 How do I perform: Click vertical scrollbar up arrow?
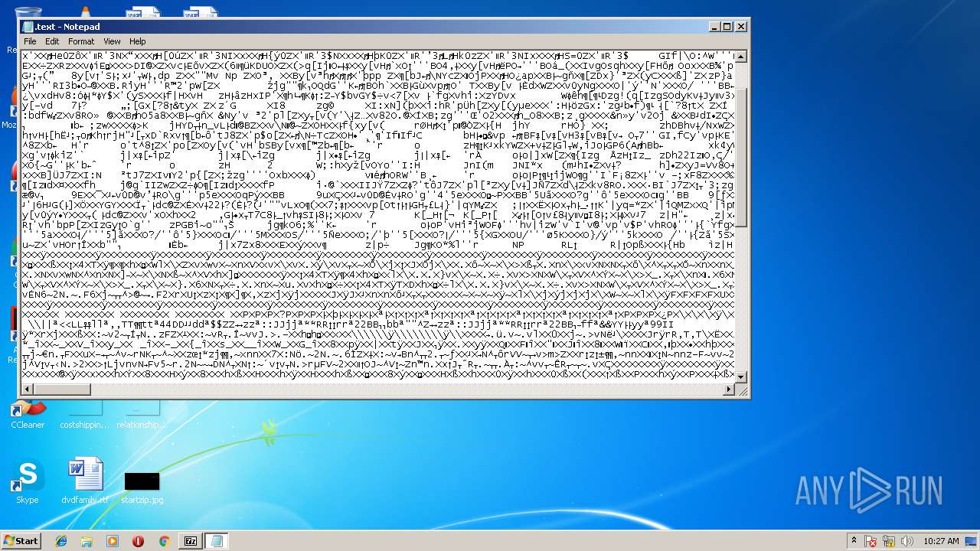[x=741, y=56]
